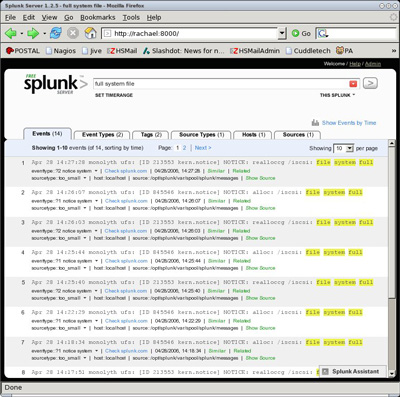Run the search with the arrow button
The width and height of the screenshot is (400, 397).
point(370,83)
